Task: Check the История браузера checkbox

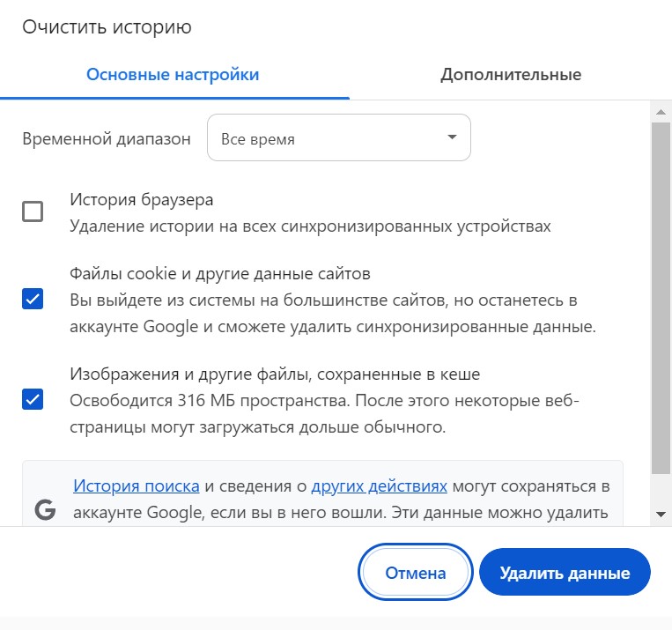Action: (33, 212)
